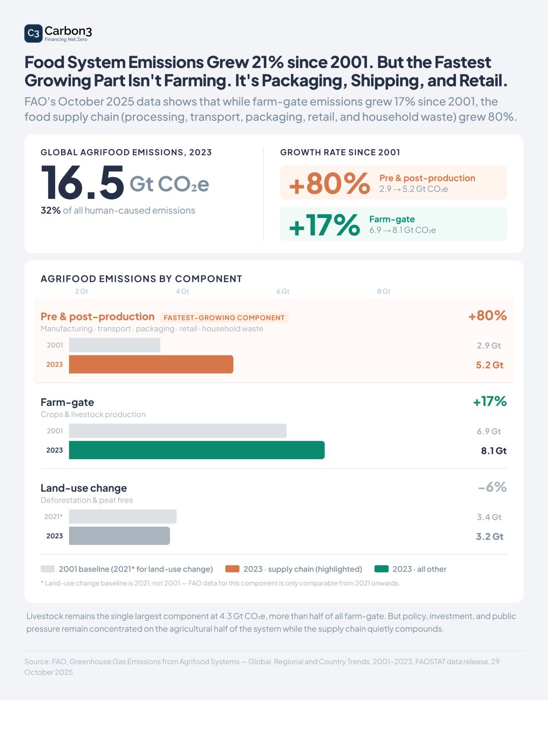Click the Carbon3 C3 logo icon
The width and height of the screenshot is (548, 756).
[x=33, y=33]
